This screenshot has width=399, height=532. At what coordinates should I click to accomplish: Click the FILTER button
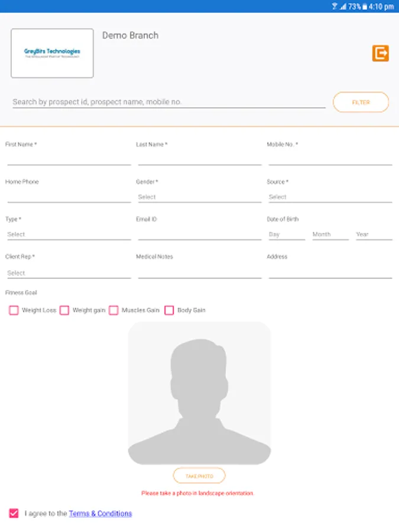click(361, 102)
